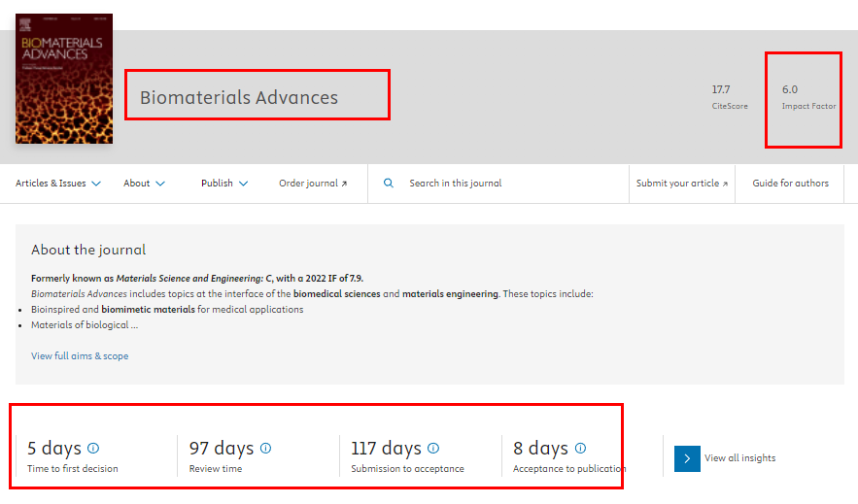Click the Formerly known as sentence
The width and height of the screenshot is (858, 504).
coord(197,279)
